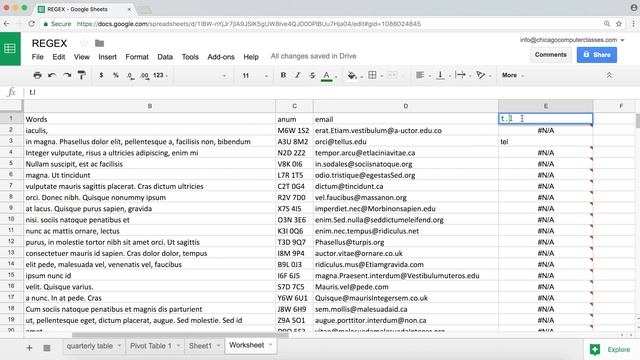Viewport: 640px width, 360px height.
Task: Bookmark this page with star icon
Action: (619, 24)
